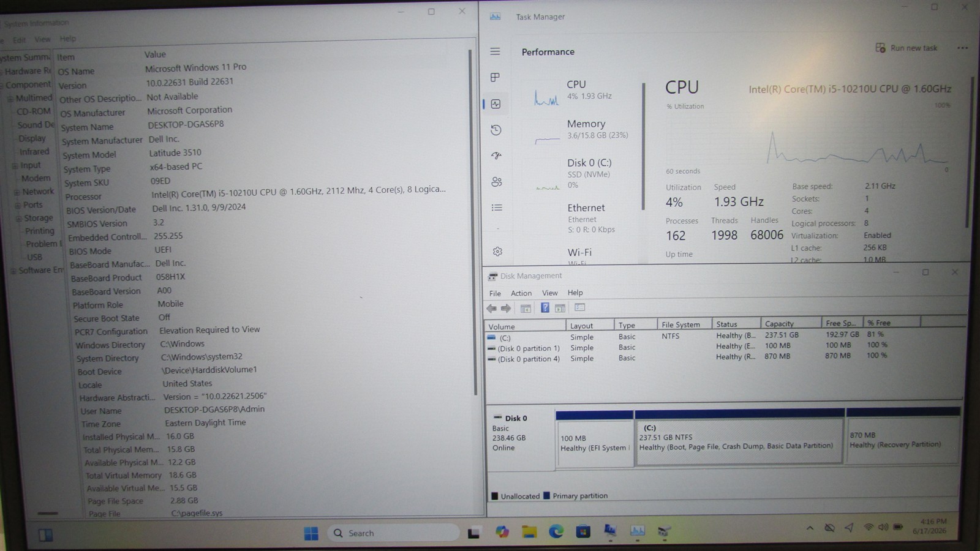Image resolution: width=980 pixels, height=551 pixels.
Task: Expand Input node in System Information tree
Action: (x=15, y=165)
